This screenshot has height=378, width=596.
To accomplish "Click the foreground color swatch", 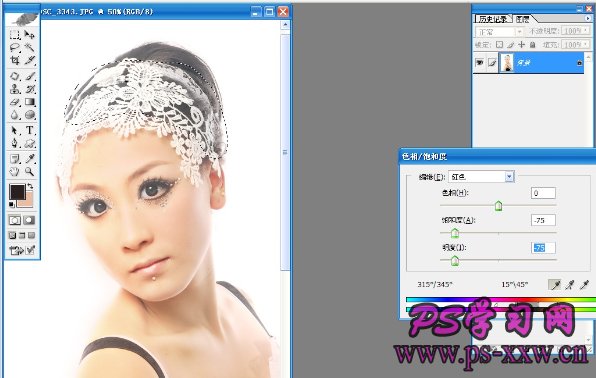I will coord(17,192).
